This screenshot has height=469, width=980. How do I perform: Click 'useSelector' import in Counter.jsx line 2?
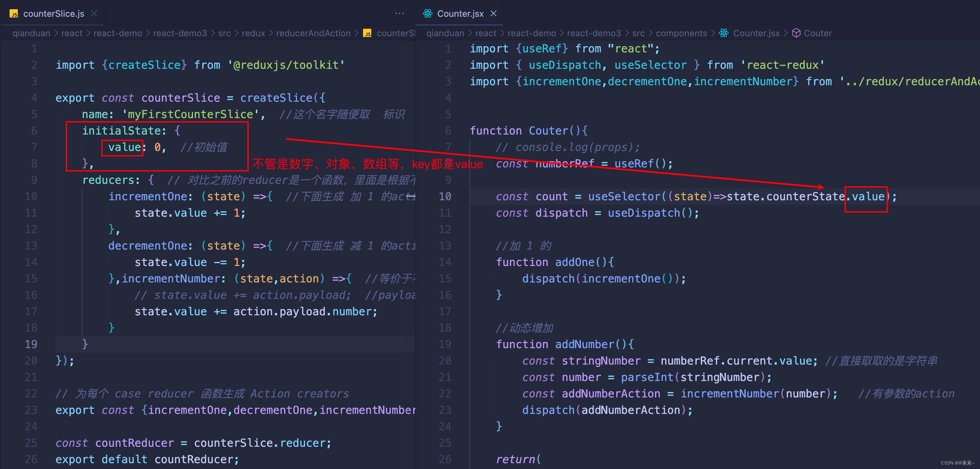[x=650, y=65]
